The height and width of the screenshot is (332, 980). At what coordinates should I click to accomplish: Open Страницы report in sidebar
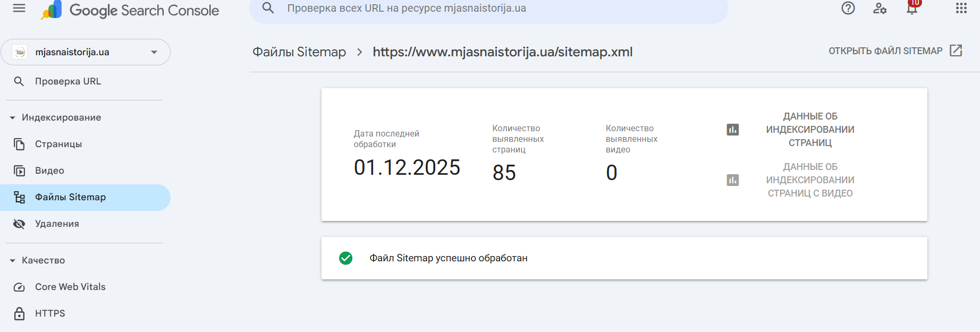pyautogui.click(x=58, y=144)
